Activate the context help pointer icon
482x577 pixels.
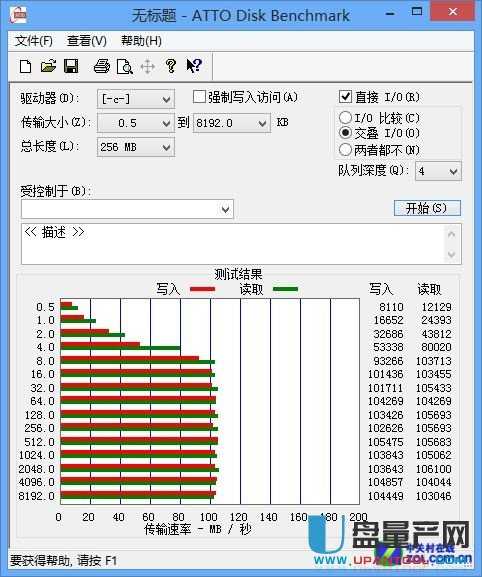tap(194, 66)
